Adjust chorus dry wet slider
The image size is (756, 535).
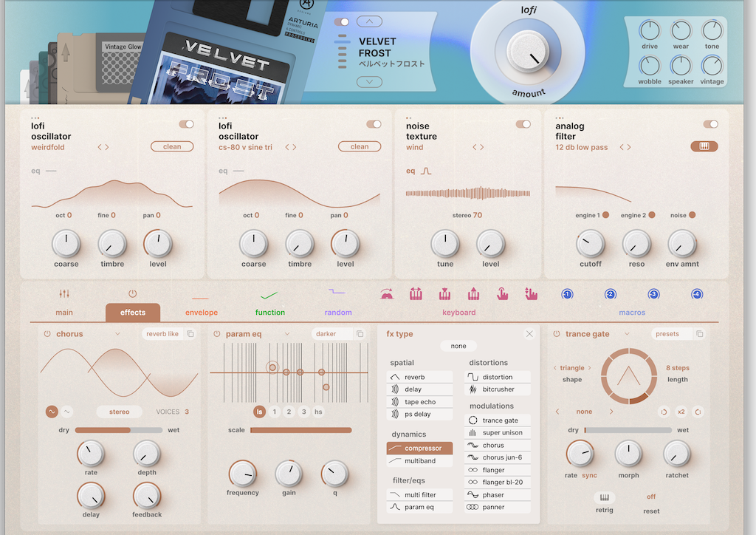119,430
